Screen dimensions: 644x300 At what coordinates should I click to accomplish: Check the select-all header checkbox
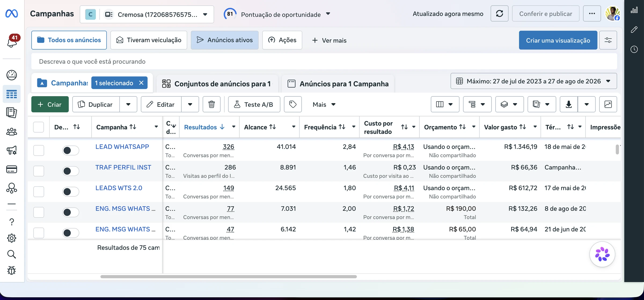point(38,127)
